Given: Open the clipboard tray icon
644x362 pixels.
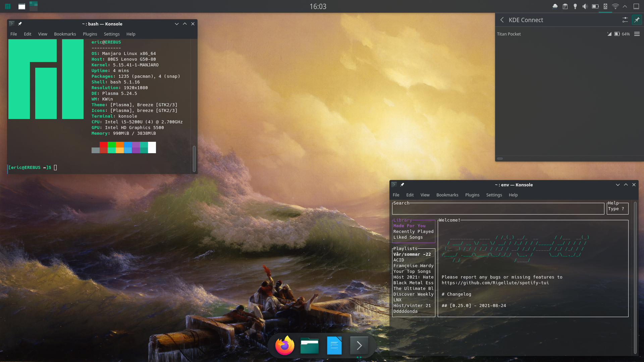Looking at the screenshot, I should point(565,6).
